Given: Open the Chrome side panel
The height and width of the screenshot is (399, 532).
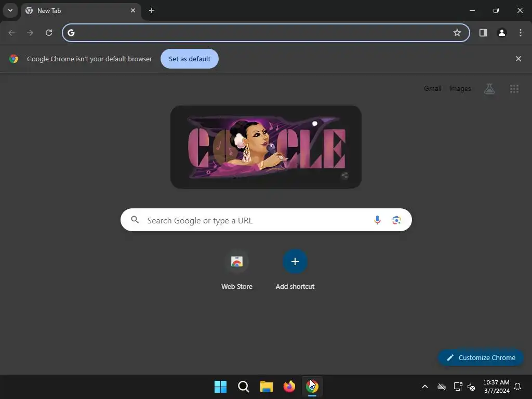Looking at the screenshot, I should 483,33.
